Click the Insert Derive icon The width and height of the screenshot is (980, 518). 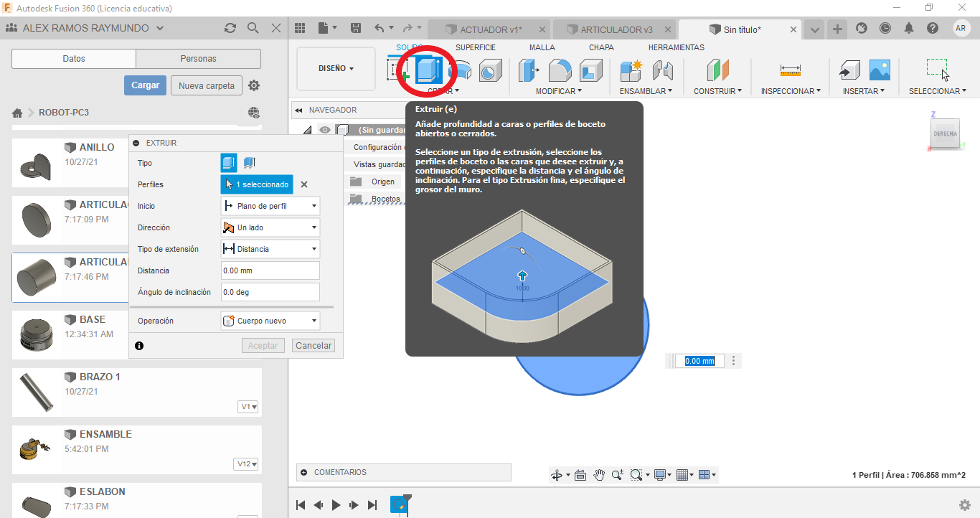[x=849, y=70]
